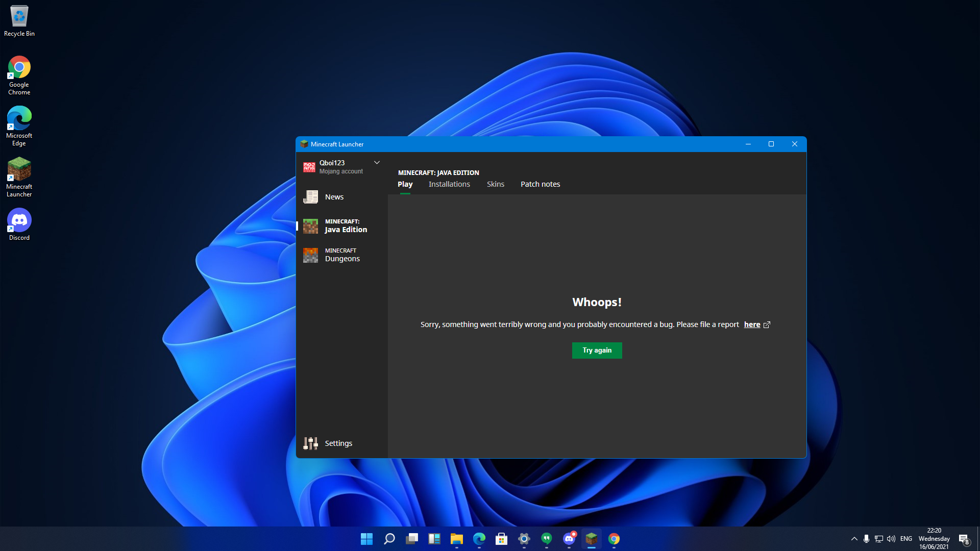The width and height of the screenshot is (980, 551).
Task: Open Microsoft Store from the taskbar
Action: tap(501, 539)
